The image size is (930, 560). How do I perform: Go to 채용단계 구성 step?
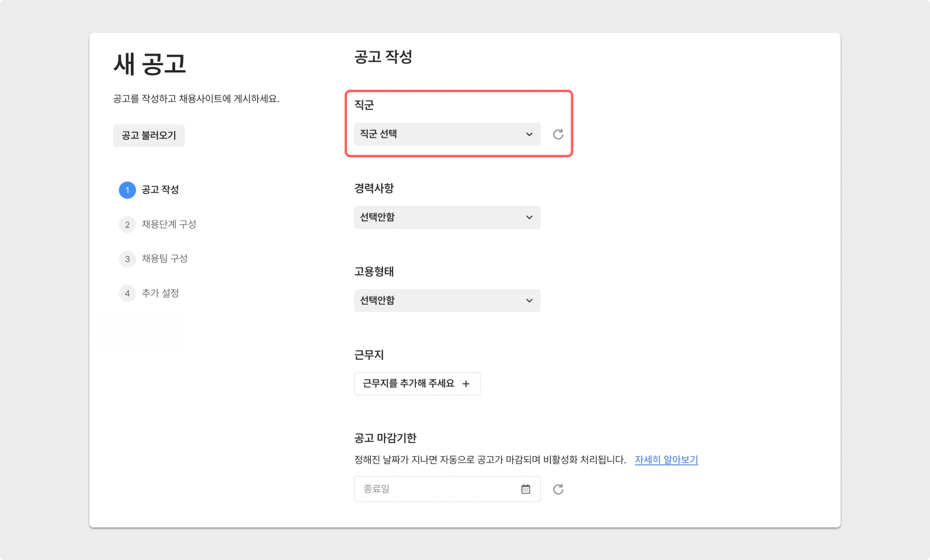[x=169, y=224]
